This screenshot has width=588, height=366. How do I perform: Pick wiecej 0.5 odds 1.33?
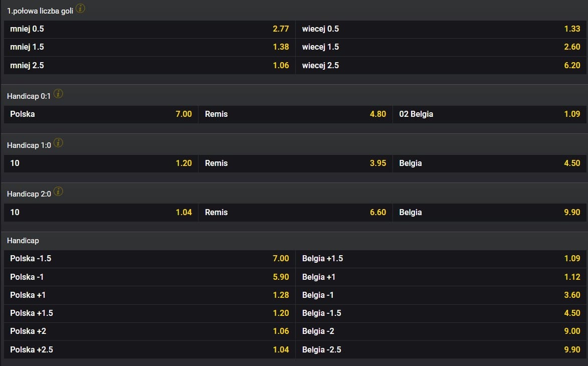[x=441, y=29]
